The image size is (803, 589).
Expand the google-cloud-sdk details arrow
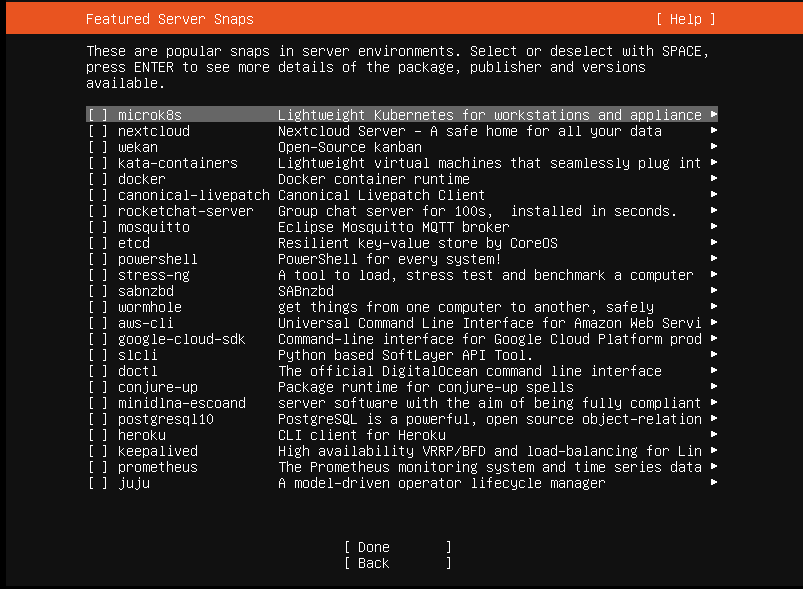714,338
